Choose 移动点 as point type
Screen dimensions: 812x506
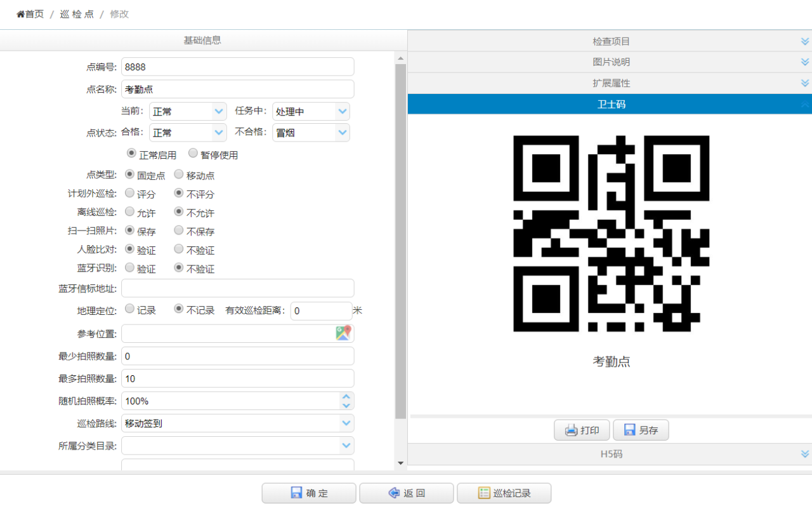pos(179,174)
